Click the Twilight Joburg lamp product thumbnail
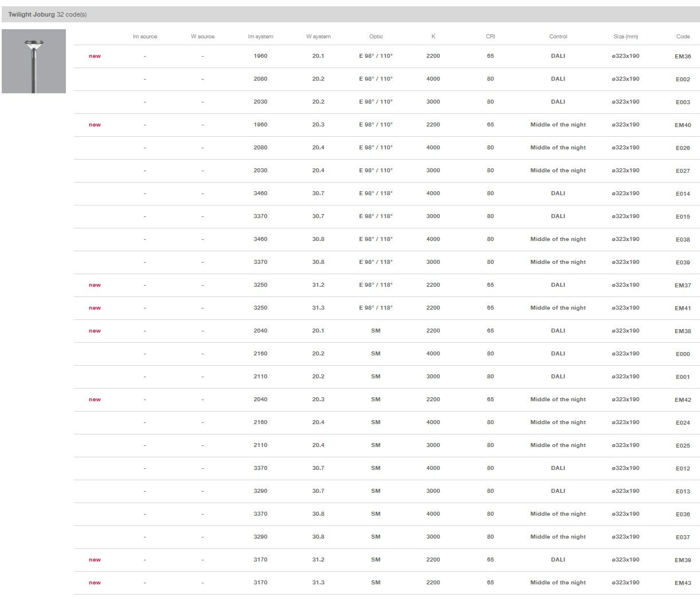The image size is (700, 605). coord(34,61)
